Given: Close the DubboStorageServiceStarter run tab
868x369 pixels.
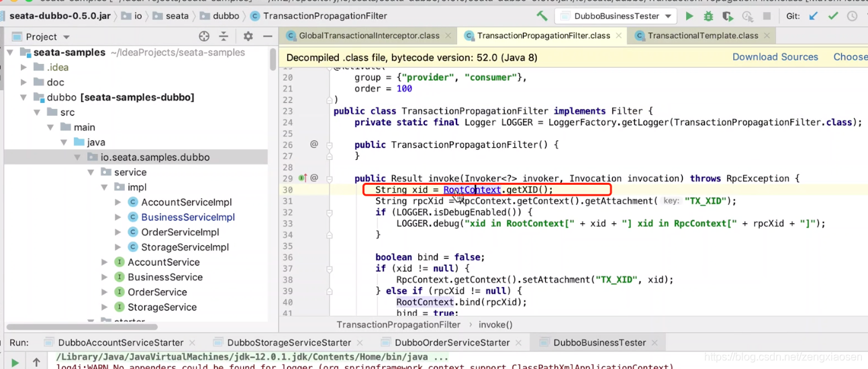Looking at the screenshot, I should [359, 343].
